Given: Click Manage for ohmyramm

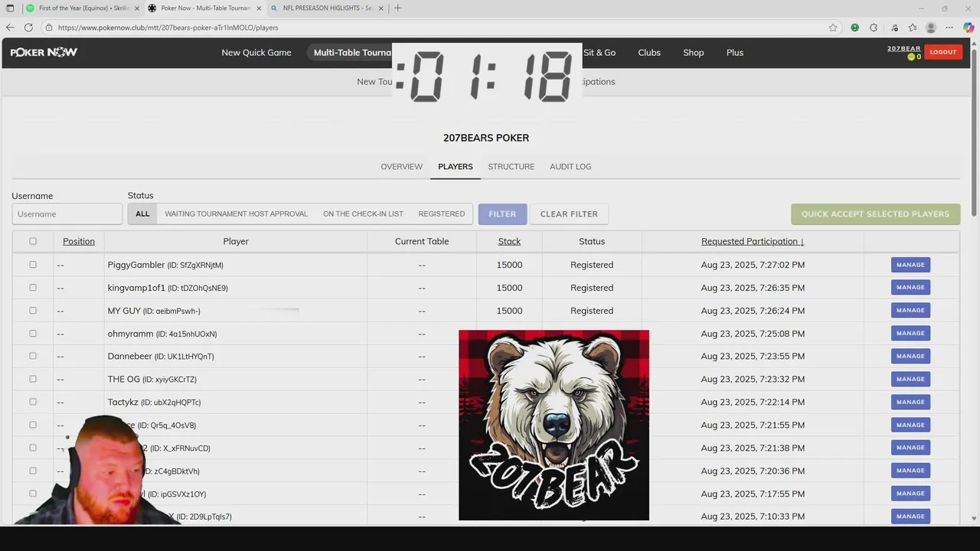Looking at the screenshot, I should 910,334.
